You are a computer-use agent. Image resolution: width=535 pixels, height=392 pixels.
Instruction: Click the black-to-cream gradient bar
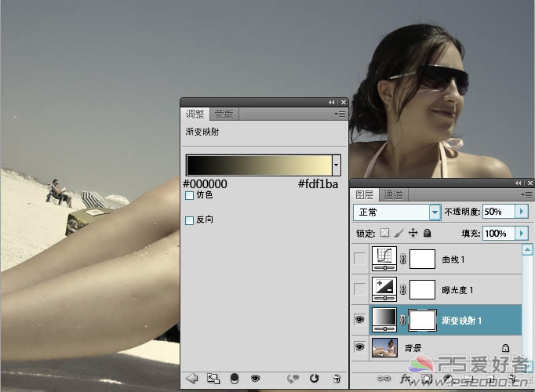tap(260, 165)
